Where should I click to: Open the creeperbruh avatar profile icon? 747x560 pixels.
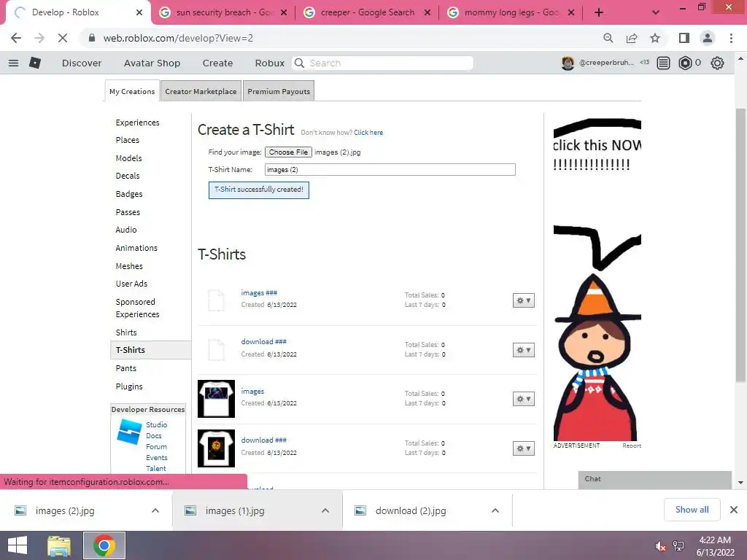click(x=568, y=63)
